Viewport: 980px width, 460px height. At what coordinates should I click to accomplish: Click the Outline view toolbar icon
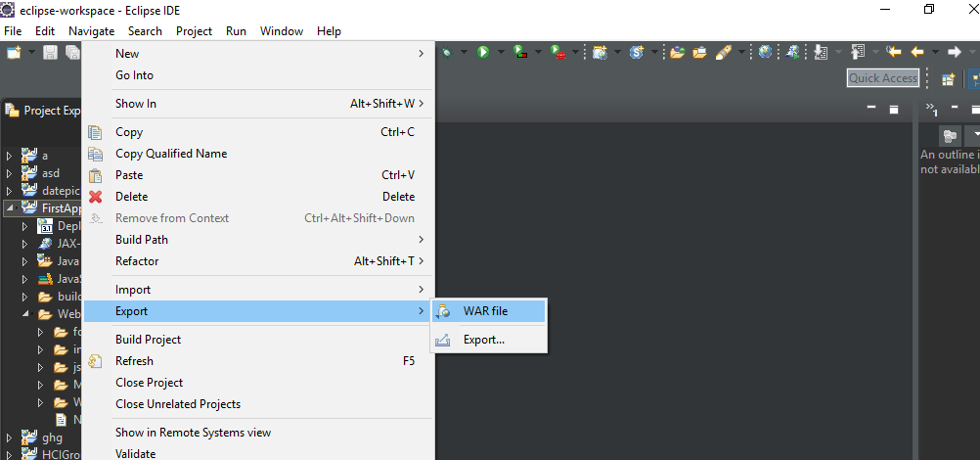(950, 135)
